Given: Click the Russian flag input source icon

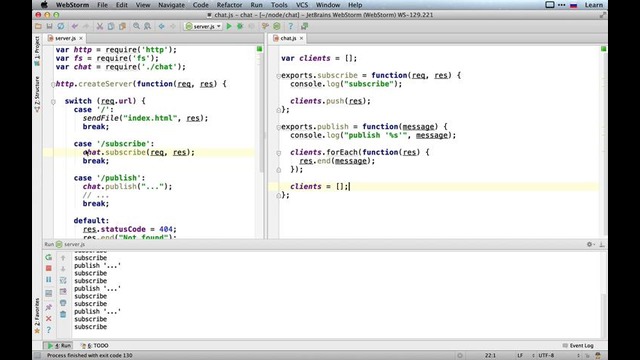Looking at the screenshot, I should click(573, 5).
